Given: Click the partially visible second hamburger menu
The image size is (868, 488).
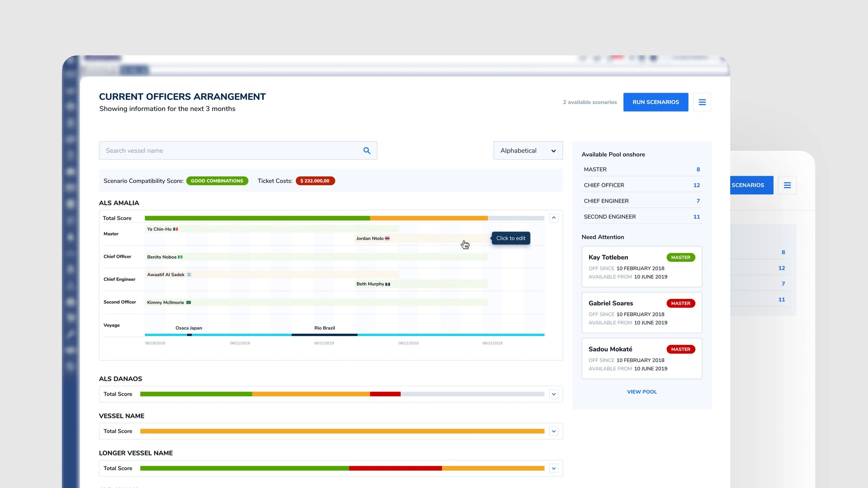Looking at the screenshot, I should (x=787, y=185).
